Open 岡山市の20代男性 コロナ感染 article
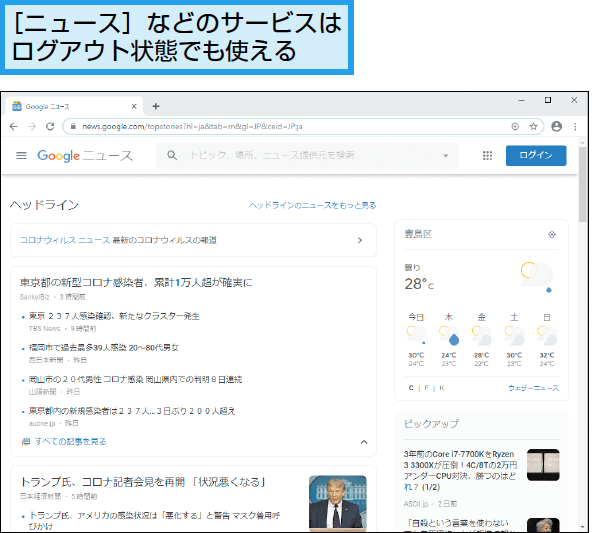Image resolution: width=600 pixels, height=533 pixels. [135, 379]
